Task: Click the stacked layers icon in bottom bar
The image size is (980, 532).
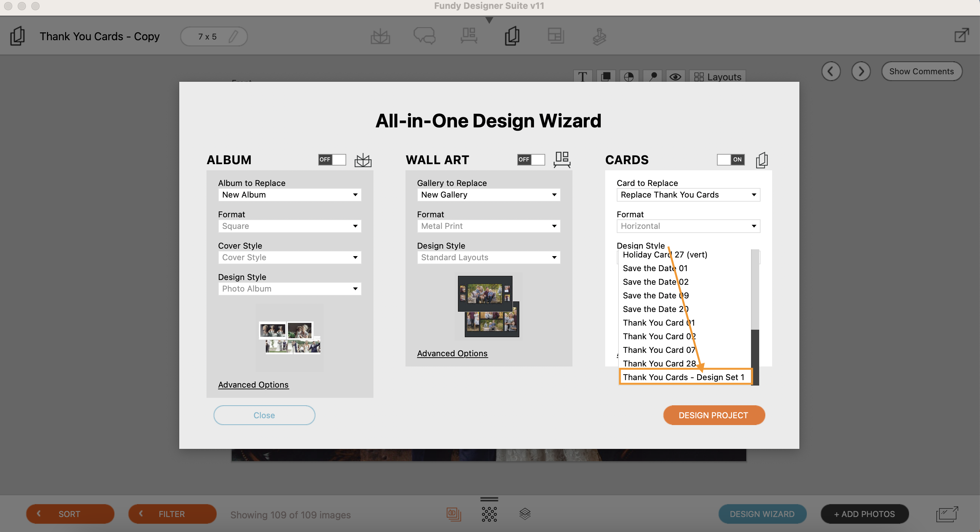Action: tap(525, 514)
